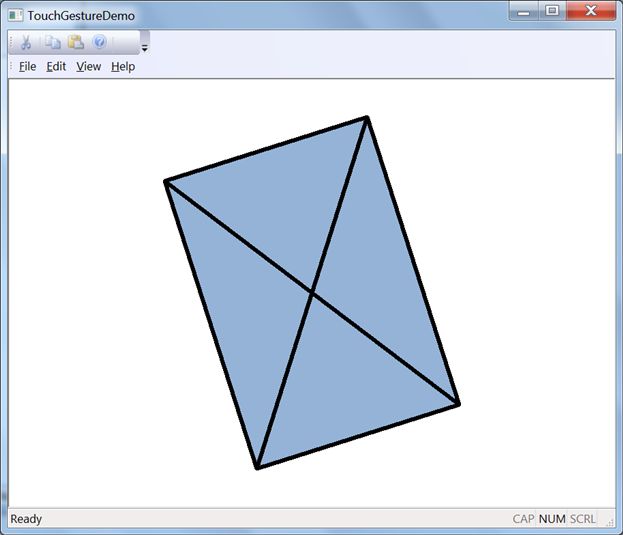Click the blue Help question-mark icon
This screenshot has height=535, width=623.
point(99,42)
